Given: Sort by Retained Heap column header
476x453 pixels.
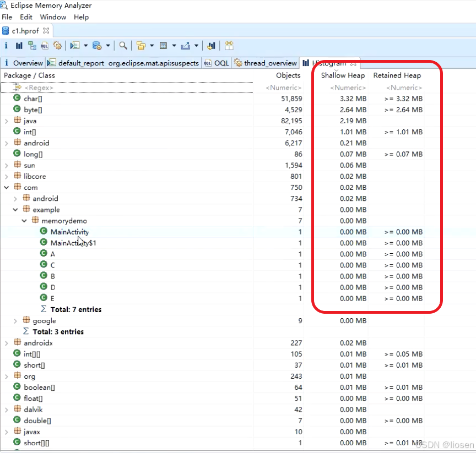Looking at the screenshot, I should 397,75.
